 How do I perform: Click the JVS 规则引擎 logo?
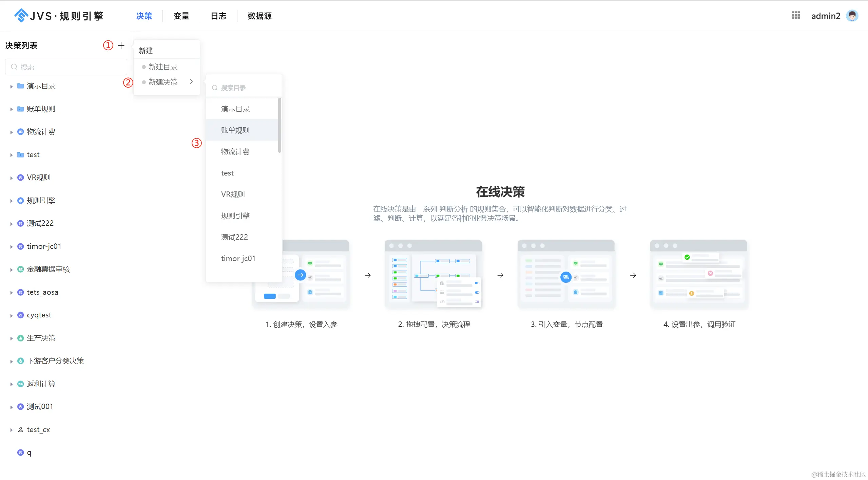click(59, 16)
